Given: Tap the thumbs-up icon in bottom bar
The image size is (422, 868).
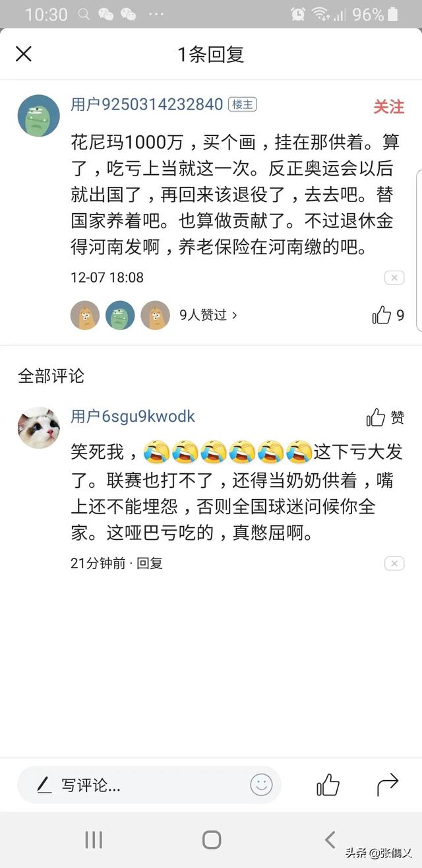Looking at the screenshot, I should [328, 785].
